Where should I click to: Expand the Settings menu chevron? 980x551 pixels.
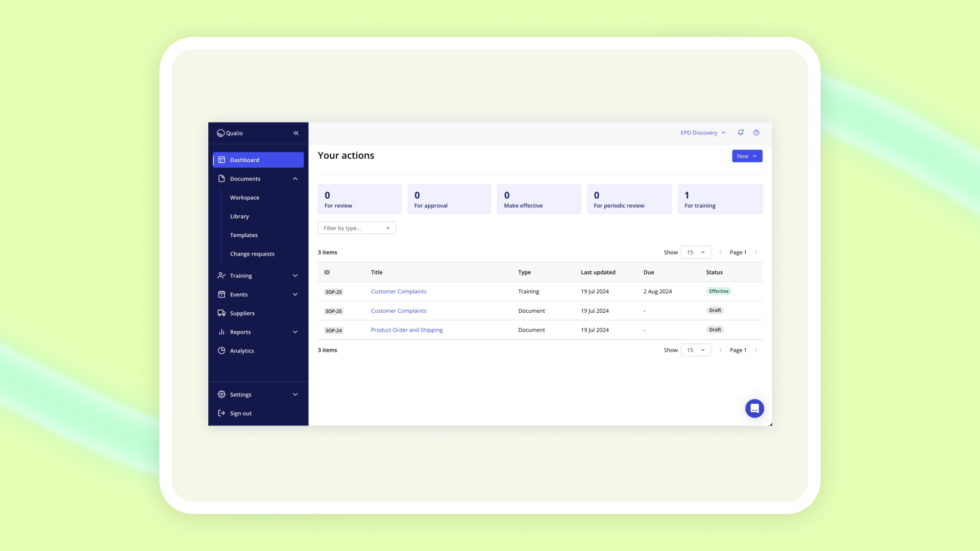[295, 395]
